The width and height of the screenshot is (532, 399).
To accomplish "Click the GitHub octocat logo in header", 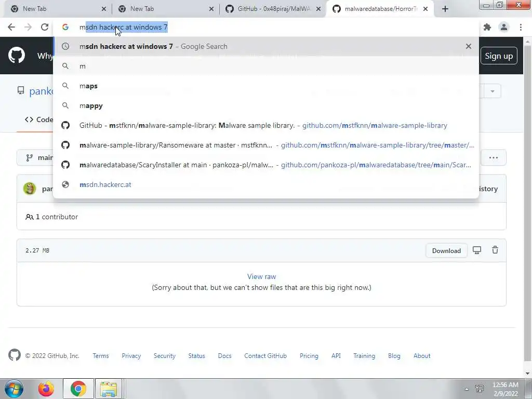I will pyautogui.click(x=17, y=55).
